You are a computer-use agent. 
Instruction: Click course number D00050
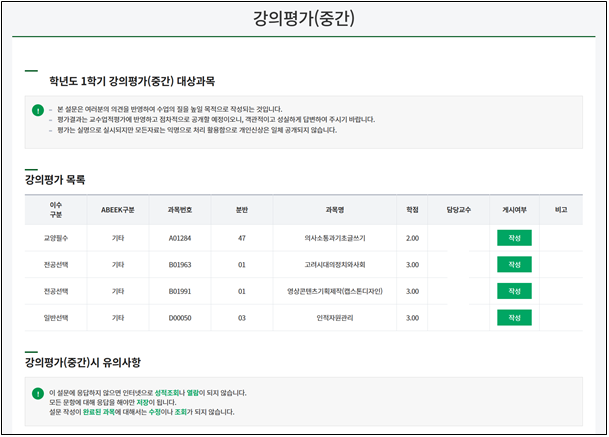[180, 318]
